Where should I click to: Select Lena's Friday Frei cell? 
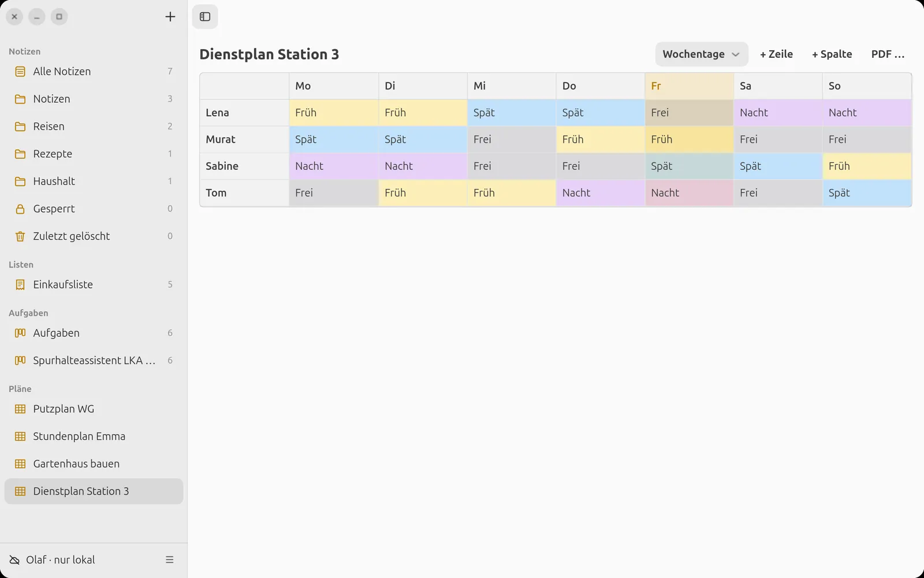(x=689, y=113)
